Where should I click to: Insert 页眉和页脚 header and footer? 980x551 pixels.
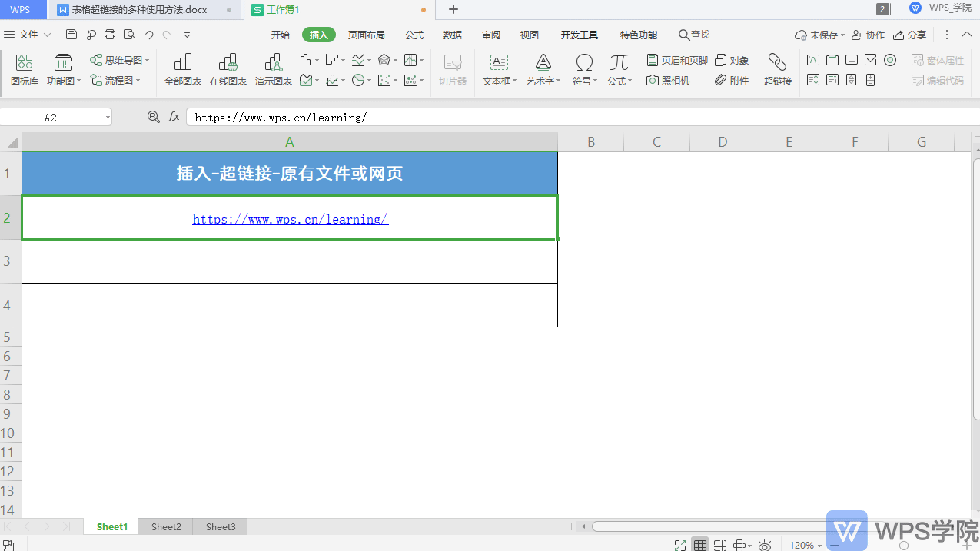coord(676,60)
